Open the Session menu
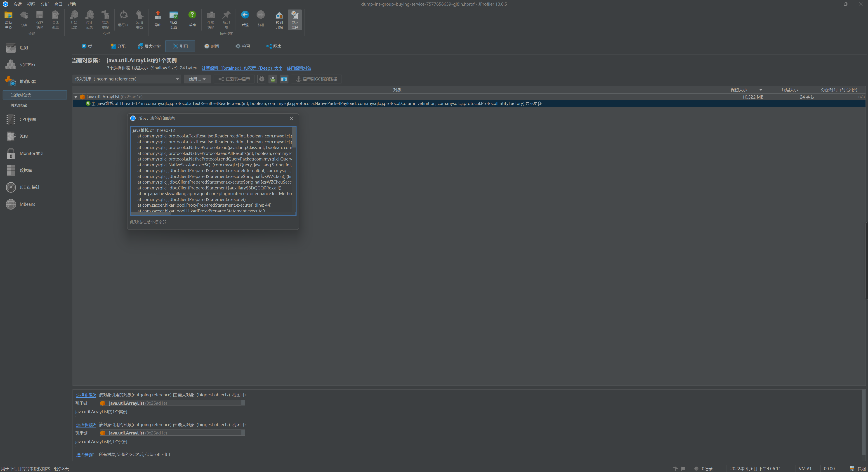Viewport: 868px width, 472px height. tap(18, 4)
